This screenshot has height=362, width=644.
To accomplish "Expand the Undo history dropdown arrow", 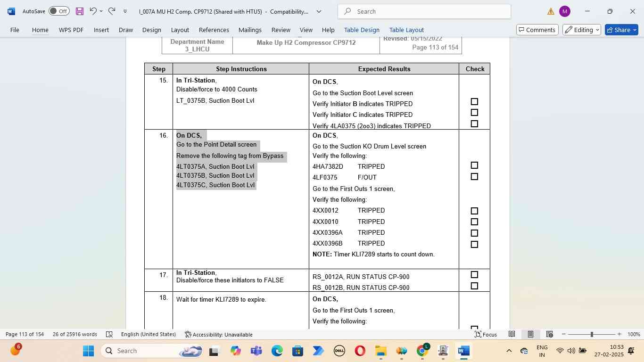I will pos(101,11).
